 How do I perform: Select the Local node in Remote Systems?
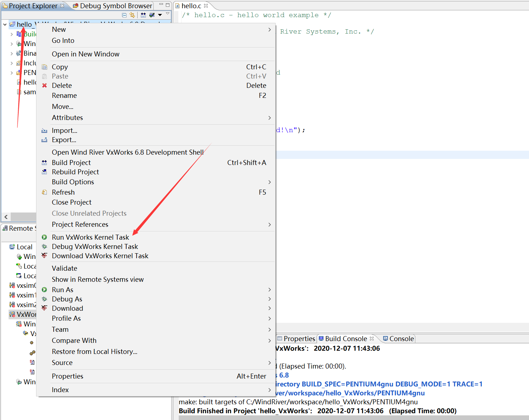(21, 247)
